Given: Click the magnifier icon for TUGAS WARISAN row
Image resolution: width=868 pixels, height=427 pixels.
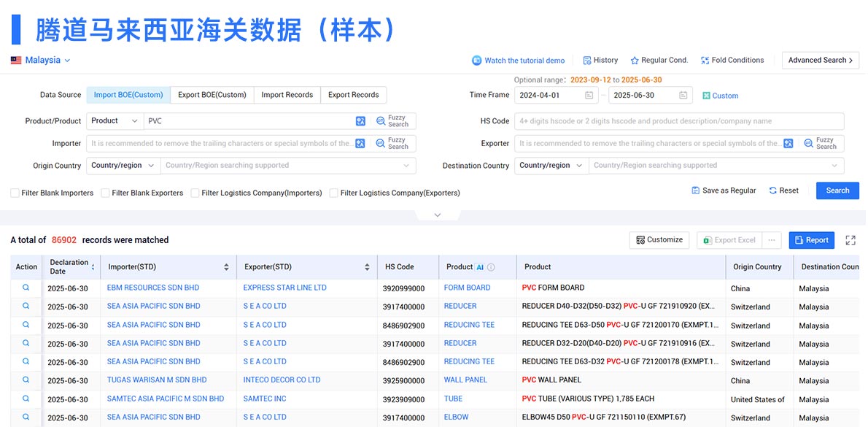Looking at the screenshot, I should [26, 380].
